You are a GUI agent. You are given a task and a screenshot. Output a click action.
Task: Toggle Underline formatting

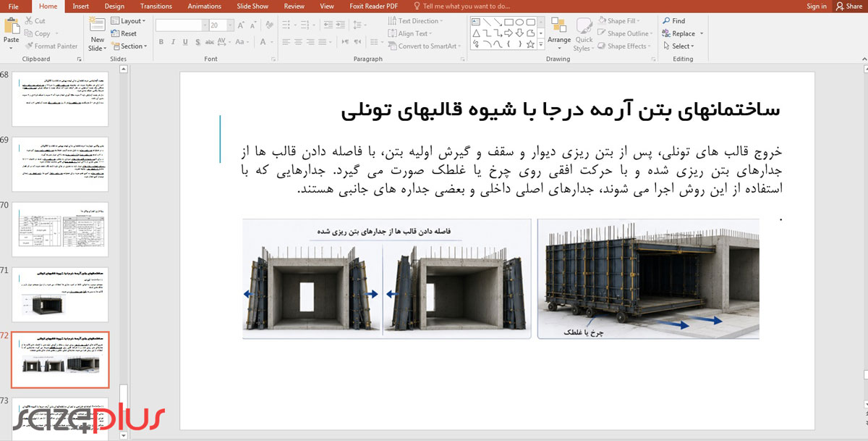185,41
